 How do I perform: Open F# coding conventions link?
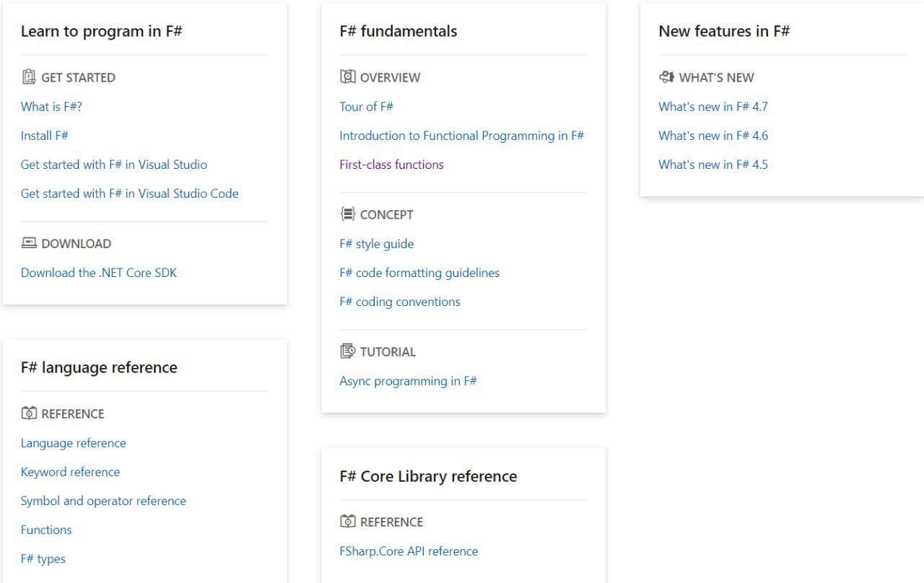[x=400, y=302]
